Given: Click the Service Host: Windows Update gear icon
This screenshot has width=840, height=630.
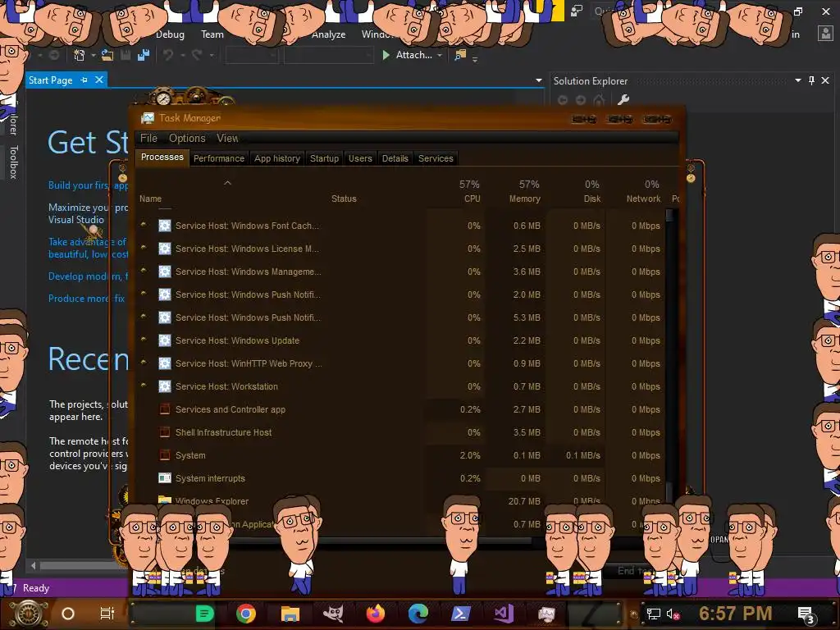Looking at the screenshot, I should pyautogui.click(x=164, y=340).
